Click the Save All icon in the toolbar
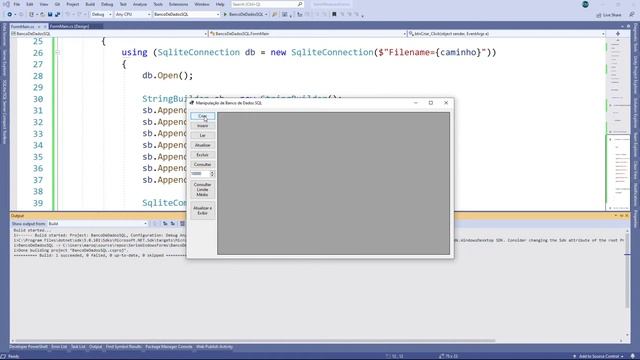The image size is (640, 360). tap(58, 14)
